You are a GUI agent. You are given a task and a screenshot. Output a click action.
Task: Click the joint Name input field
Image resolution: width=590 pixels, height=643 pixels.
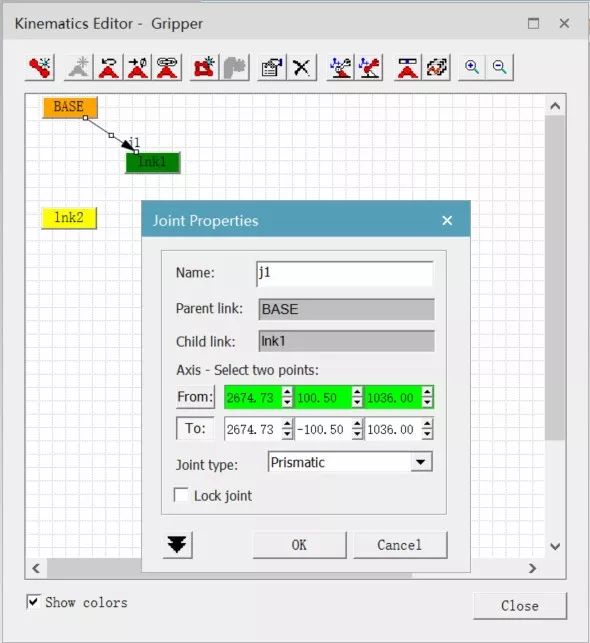[344, 273]
